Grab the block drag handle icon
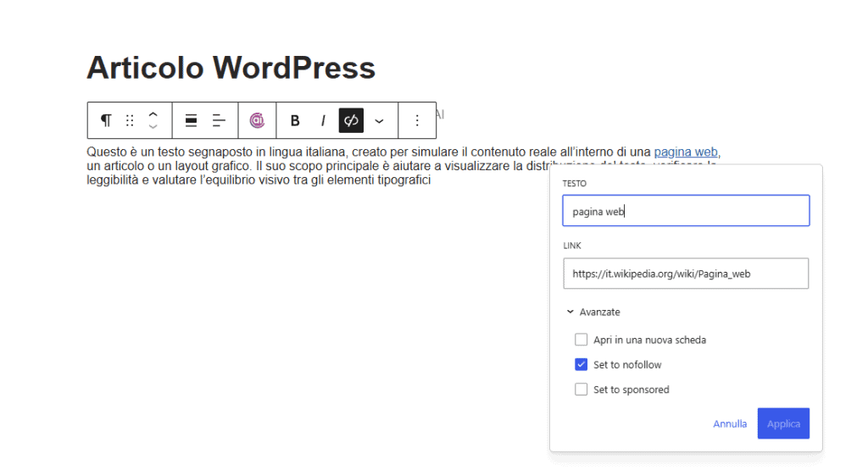 [x=130, y=120]
